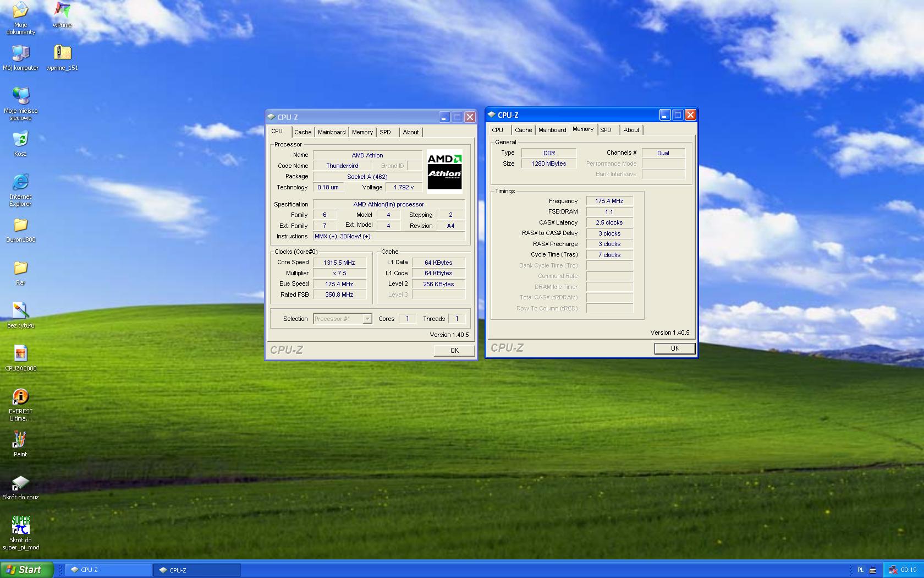Click the Cycle Time 7 clocks value
The image size is (924, 578).
609,255
